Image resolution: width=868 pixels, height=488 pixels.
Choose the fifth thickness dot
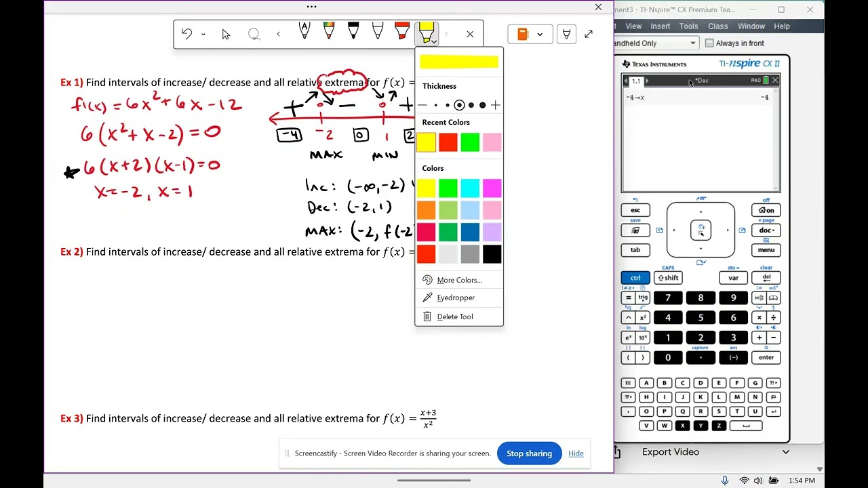471,105
